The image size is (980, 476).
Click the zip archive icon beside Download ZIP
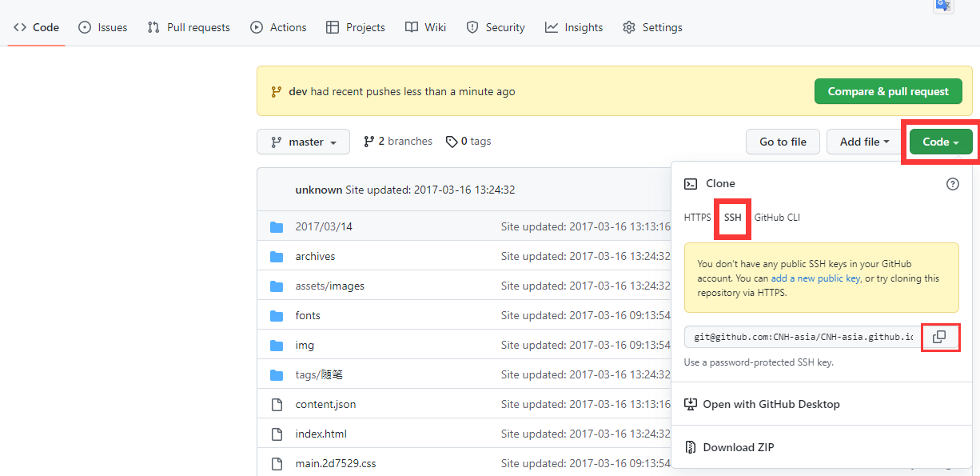click(691, 447)
